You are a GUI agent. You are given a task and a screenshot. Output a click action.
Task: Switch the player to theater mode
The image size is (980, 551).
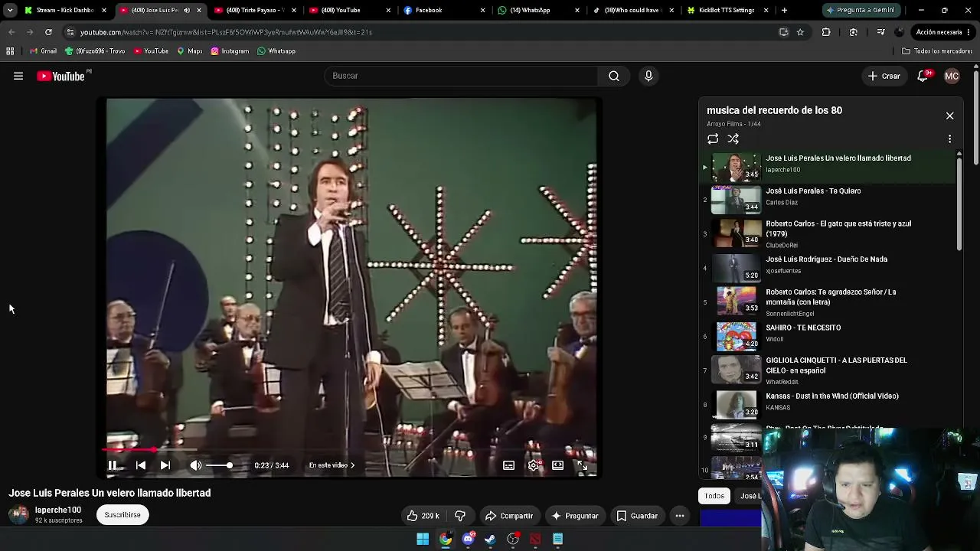tap(558, 465)
